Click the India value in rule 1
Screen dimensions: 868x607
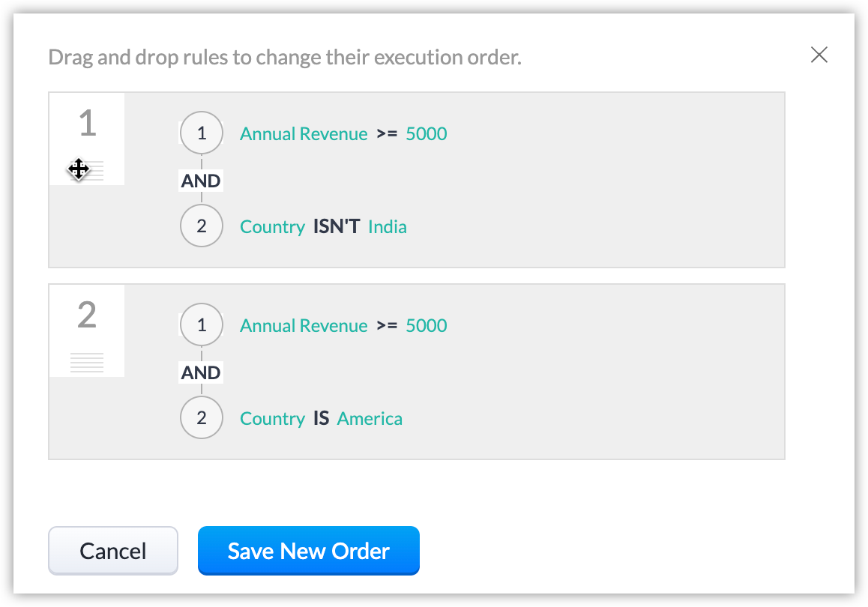(x=388, y=227)
